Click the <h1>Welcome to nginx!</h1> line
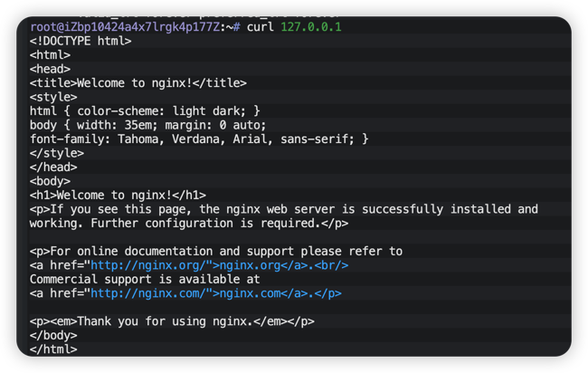The width and height of the screenshot is (588, 373). tap(118, 195)
